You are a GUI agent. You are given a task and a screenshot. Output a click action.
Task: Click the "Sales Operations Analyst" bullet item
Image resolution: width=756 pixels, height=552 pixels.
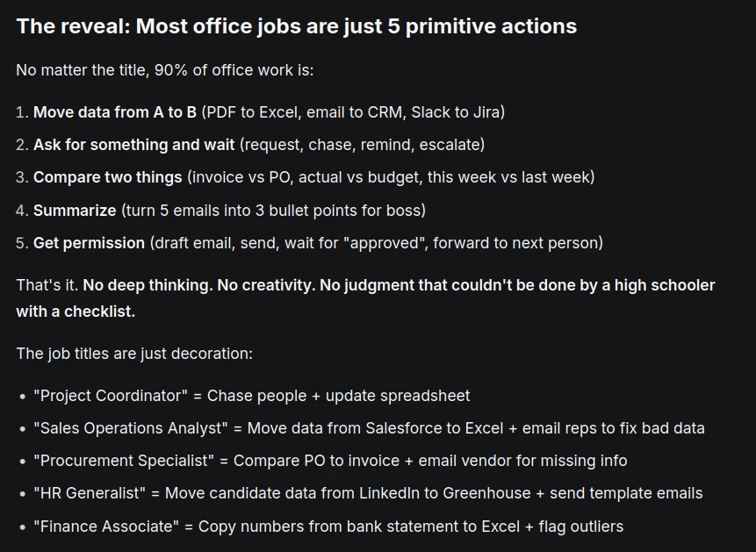coord(369,428)
